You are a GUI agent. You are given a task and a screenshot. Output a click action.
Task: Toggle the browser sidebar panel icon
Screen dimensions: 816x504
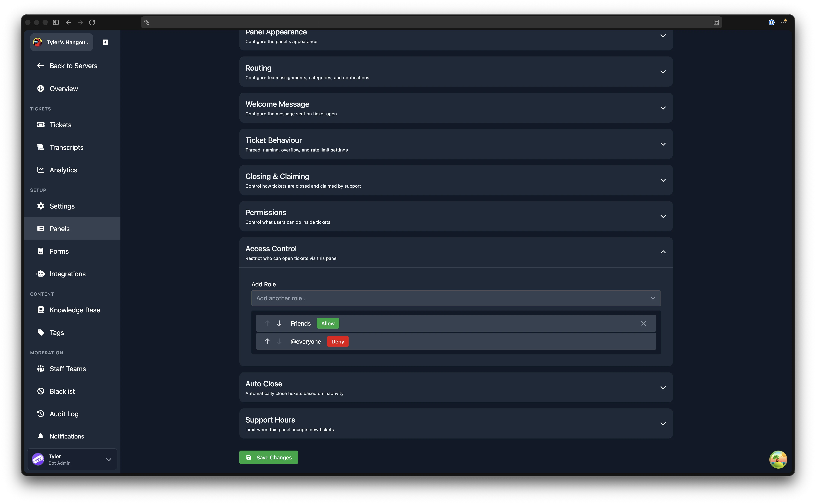(56, 22)
